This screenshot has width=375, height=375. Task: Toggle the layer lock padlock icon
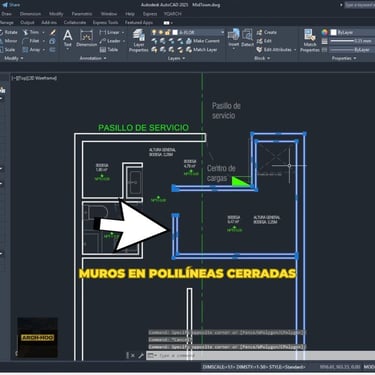click(x=167, y=32)
